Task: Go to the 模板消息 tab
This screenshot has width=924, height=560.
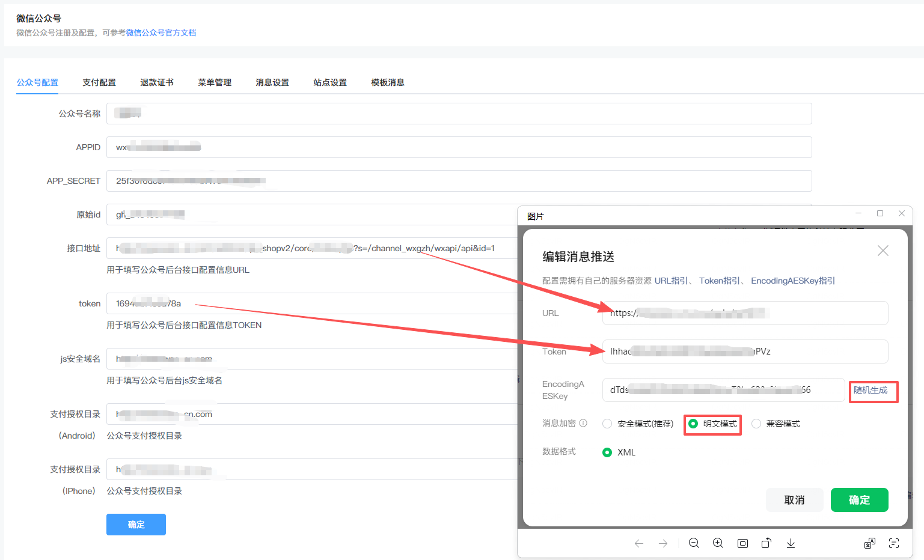Action: [388, 82]
